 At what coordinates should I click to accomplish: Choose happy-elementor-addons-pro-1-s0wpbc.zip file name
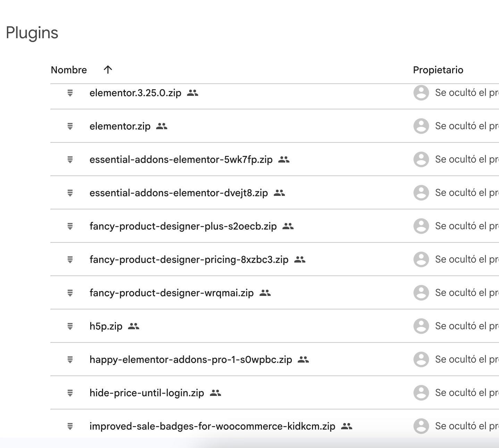click(191, 360)
